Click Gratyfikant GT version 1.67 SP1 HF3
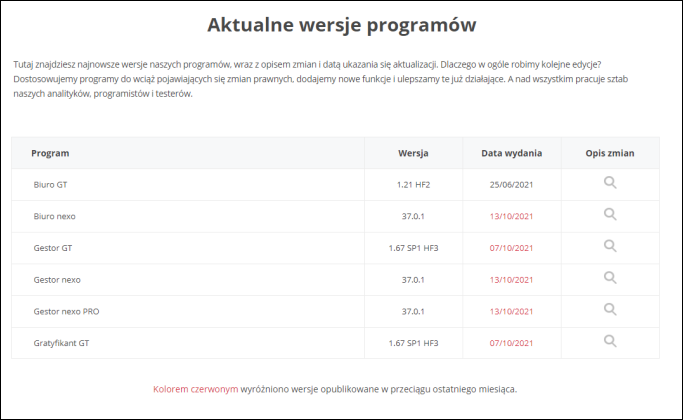This screenshot has width=683, height=420. pos(413,343)
